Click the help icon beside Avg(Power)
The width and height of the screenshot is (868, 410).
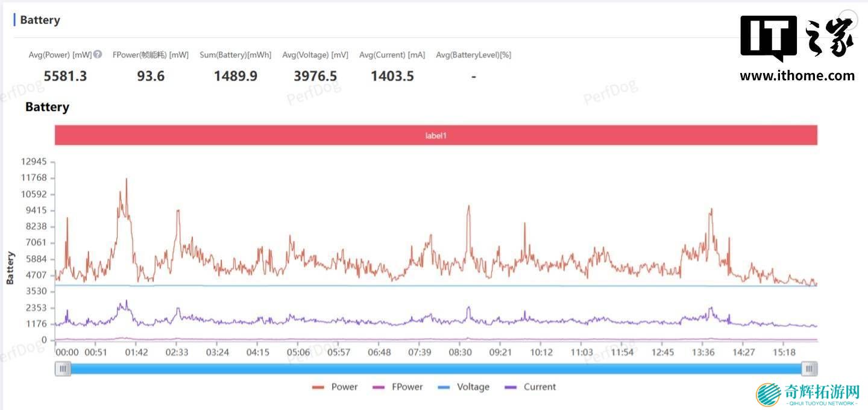tap(98, 54)
